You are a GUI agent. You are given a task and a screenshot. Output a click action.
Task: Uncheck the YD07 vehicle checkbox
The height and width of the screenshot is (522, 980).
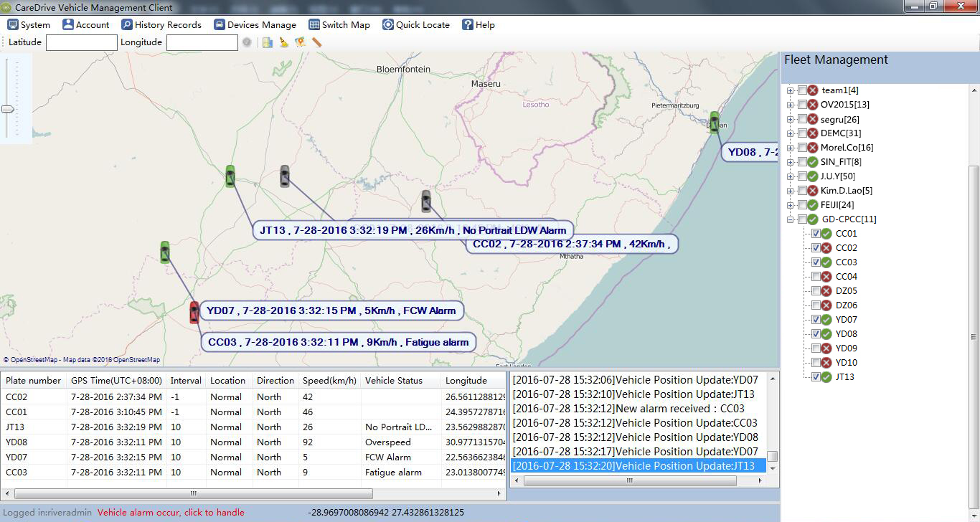coord(816,320)
